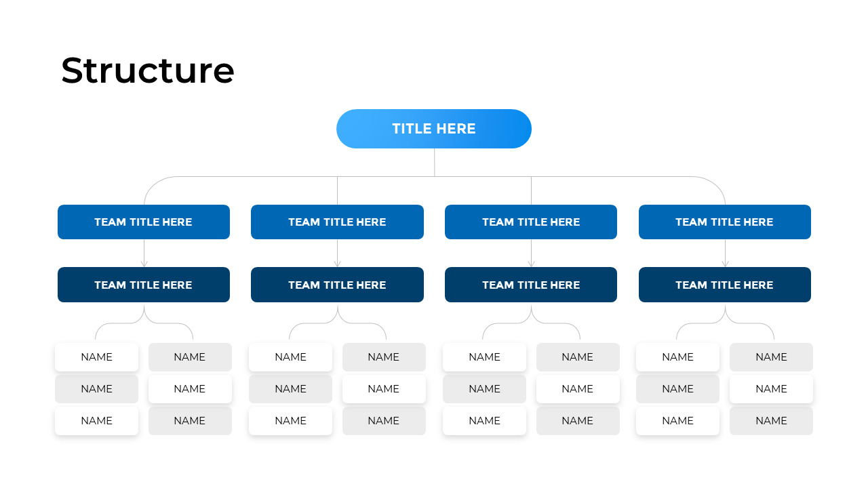
Task: Click the third dark navy TEAM TITLE HERE box
Action: [x=531, y=285]
